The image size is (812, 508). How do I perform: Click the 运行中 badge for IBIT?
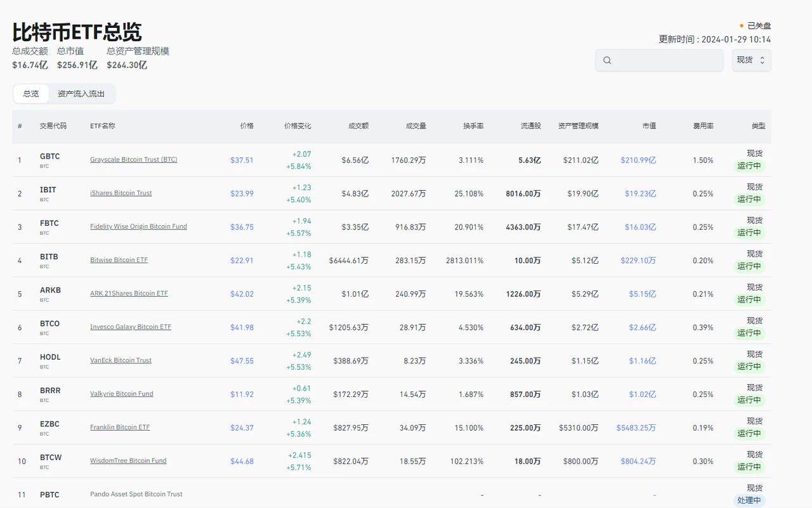tap(749, 199)
